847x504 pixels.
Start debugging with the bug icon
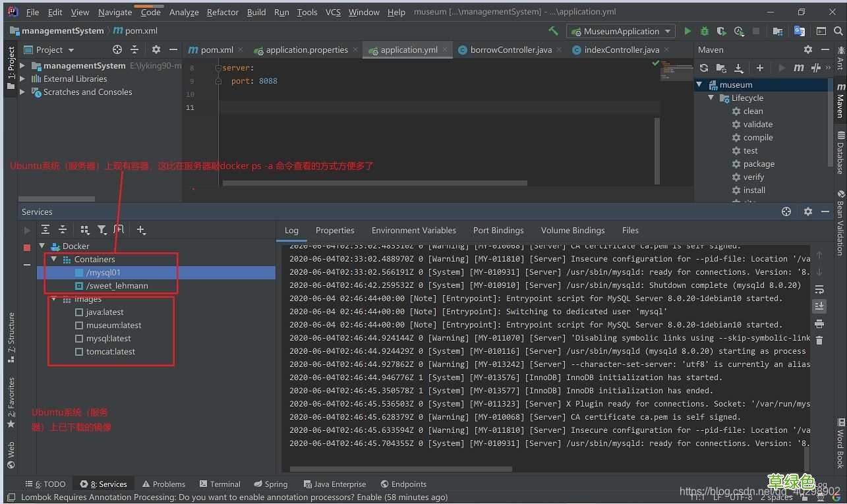[705, 31]
